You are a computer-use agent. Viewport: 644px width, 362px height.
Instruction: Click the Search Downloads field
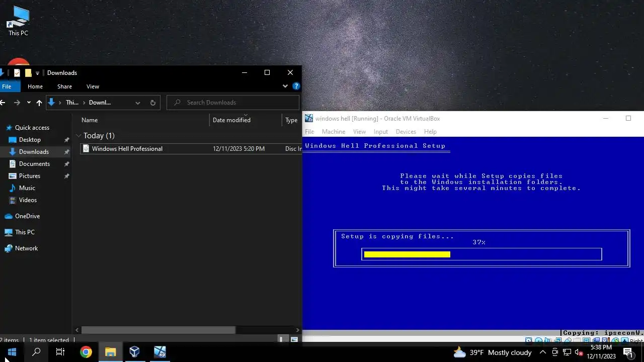click(x=233, y=103)
